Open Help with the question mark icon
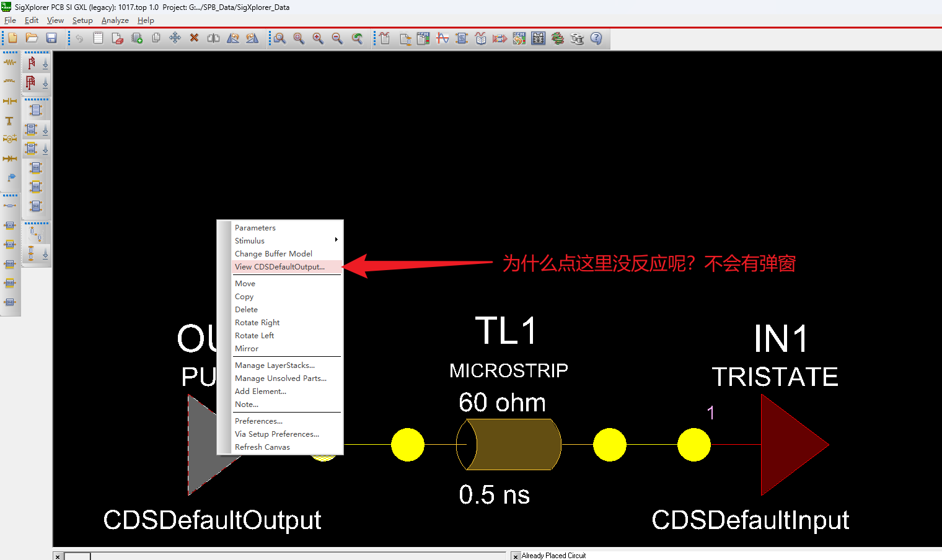942x560 pixels. (596, 38)
